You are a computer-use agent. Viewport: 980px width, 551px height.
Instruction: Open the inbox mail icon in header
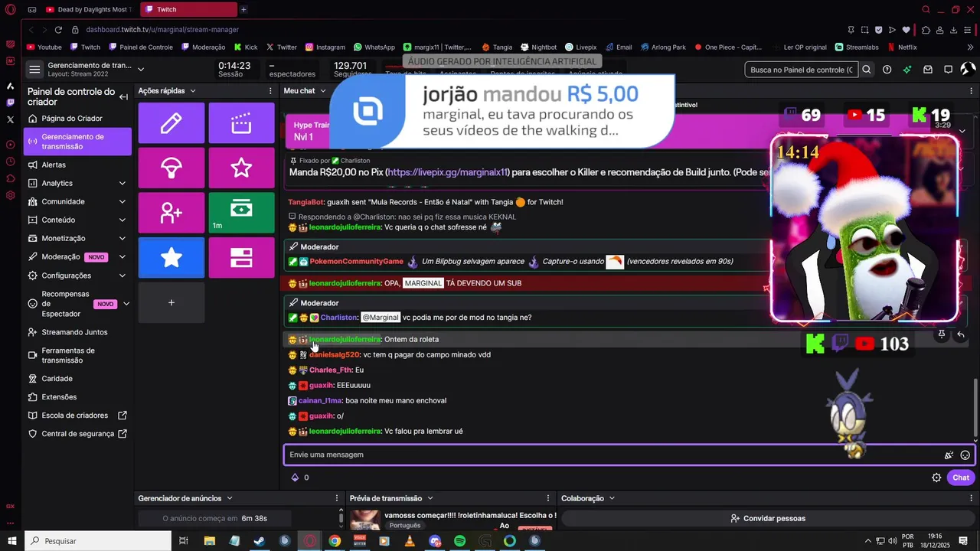coord(928,70)
